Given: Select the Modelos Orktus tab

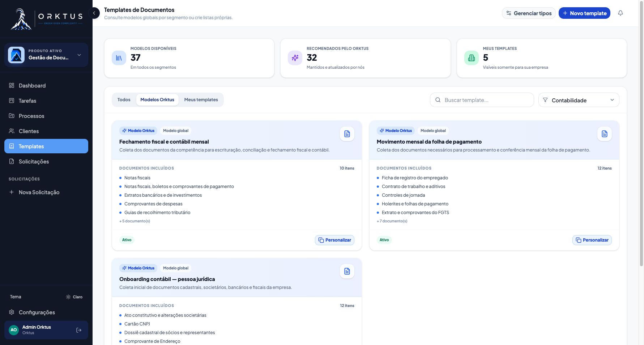Looking at the screenshot, I should pyautogui.click(x=157, y=100).
